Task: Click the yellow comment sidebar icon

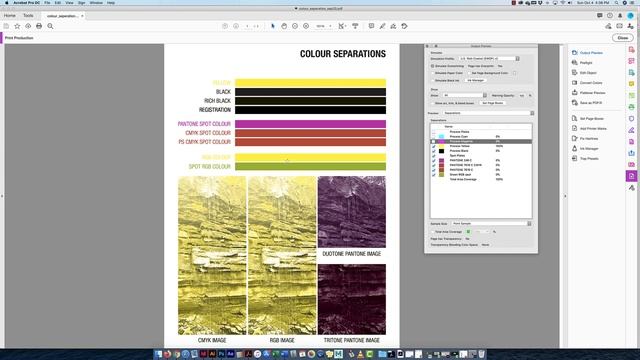Action: coord(631,84)
